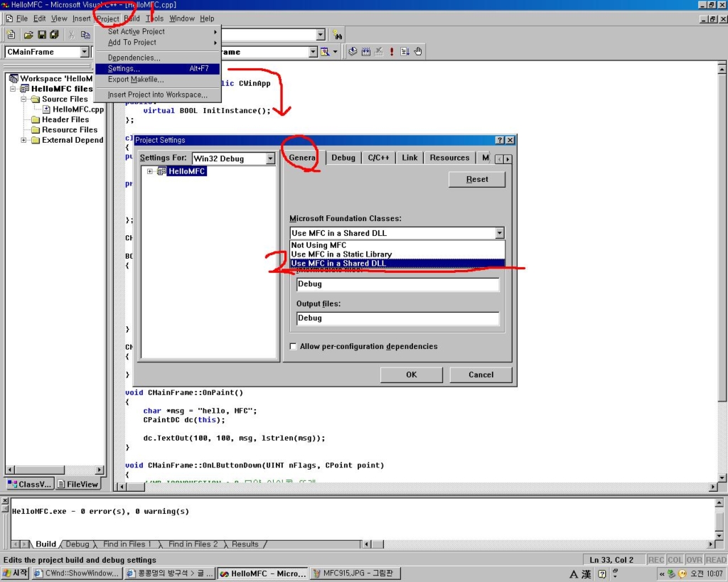Click the Go debug toolbar icon
Viewport: 728px width, 582px height.
405,51
